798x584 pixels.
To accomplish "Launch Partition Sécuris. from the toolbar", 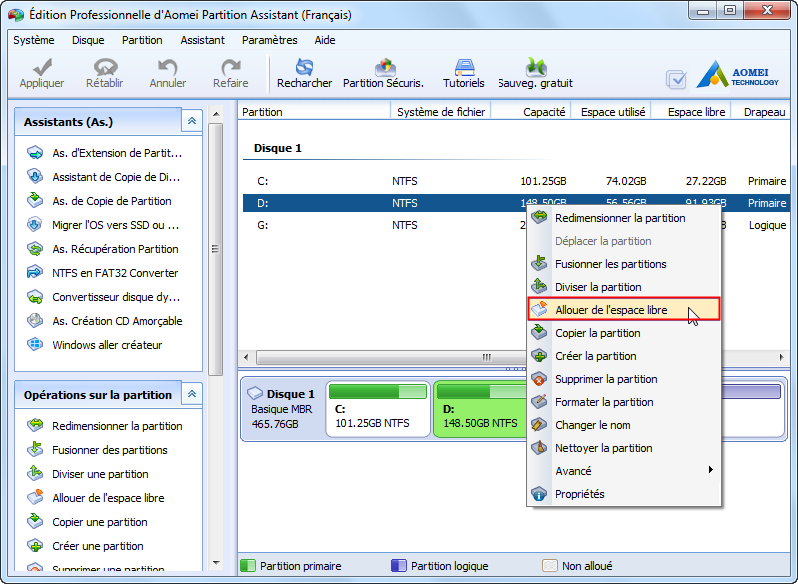I will click(x=384, y=74).
